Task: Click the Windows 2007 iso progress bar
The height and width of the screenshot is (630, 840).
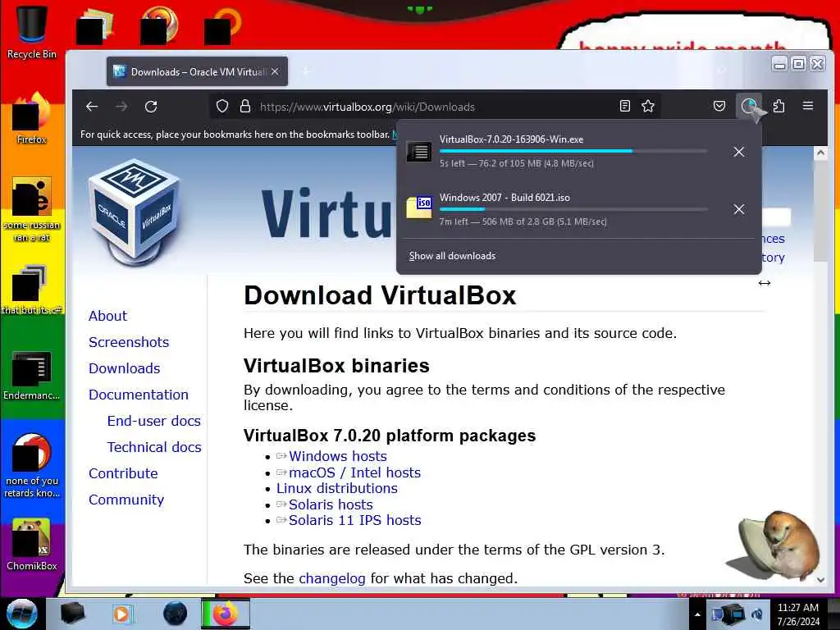Action: point(573,209)
